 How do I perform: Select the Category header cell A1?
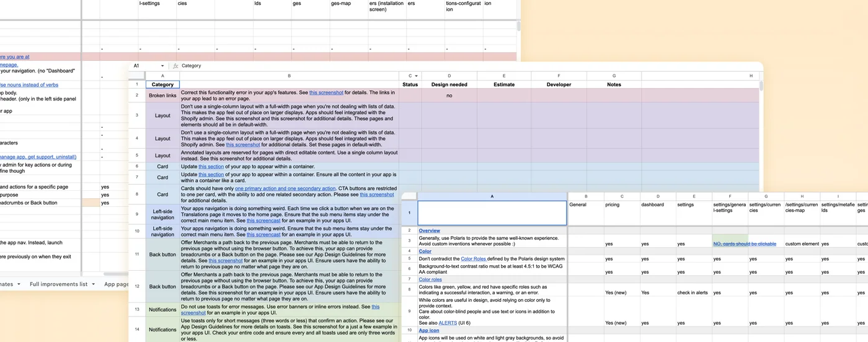click(163, 84)
